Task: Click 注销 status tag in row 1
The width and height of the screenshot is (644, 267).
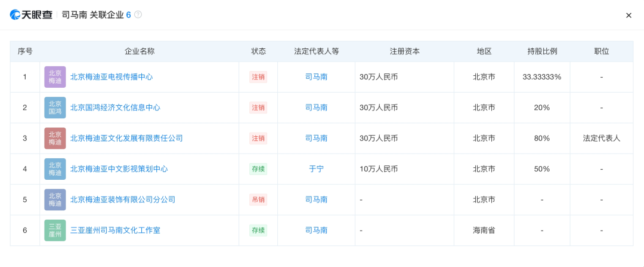Action: point(258,77)
